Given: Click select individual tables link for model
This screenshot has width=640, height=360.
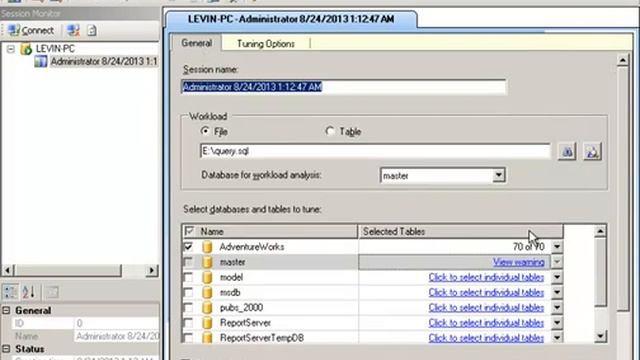Looking at the screenshot, I should click(x=486, y=277).
